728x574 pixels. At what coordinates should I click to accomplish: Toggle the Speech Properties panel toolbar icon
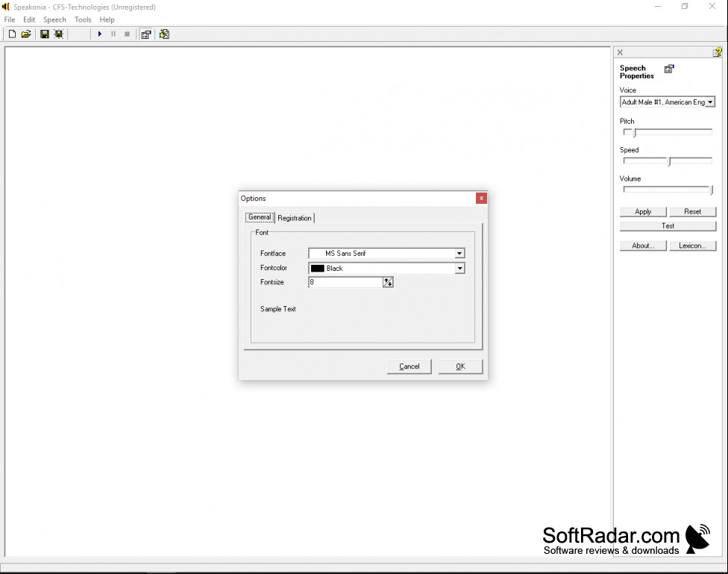coord(145,34)
